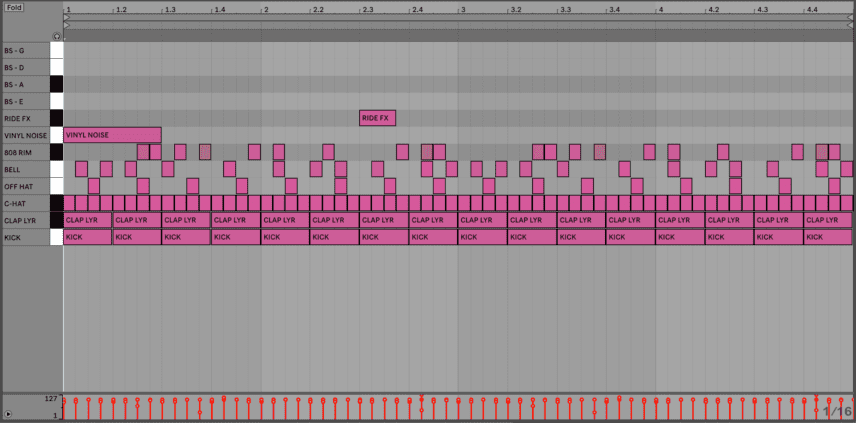Click the 1.2 beat marker on the ruler

(121, 10)
